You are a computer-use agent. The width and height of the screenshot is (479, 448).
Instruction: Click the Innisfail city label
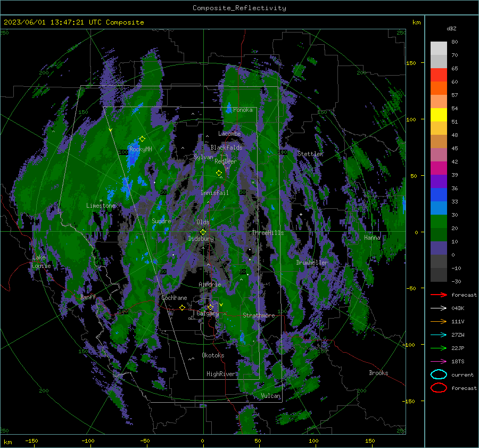tap(214, 193)
